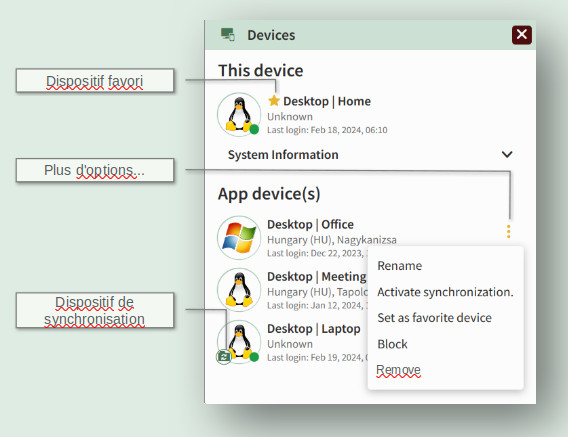Choose Rename from the context menu

[400, 266]
